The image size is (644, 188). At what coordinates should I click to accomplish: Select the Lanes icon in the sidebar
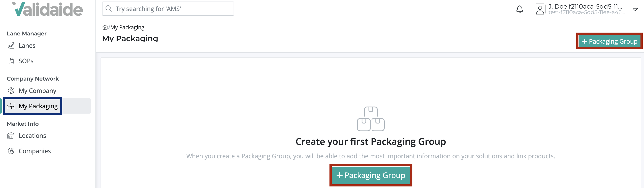pos(11,46)
